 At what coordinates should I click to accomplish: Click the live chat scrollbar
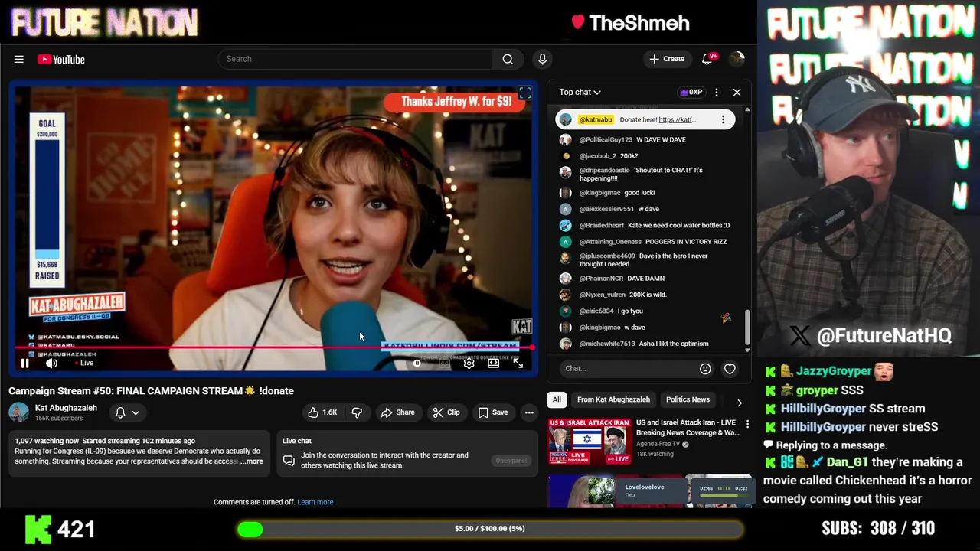click(x=747, y=325)
